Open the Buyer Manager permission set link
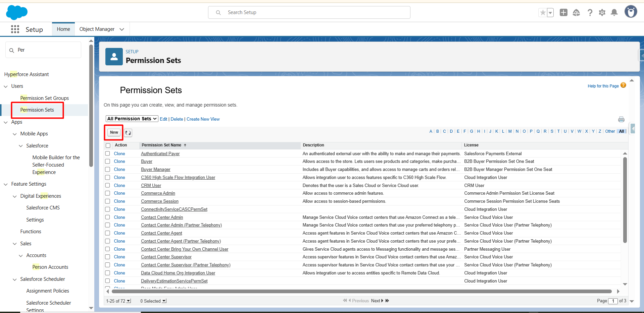Viewport: 644px width, 313px height. pos(156,170)
